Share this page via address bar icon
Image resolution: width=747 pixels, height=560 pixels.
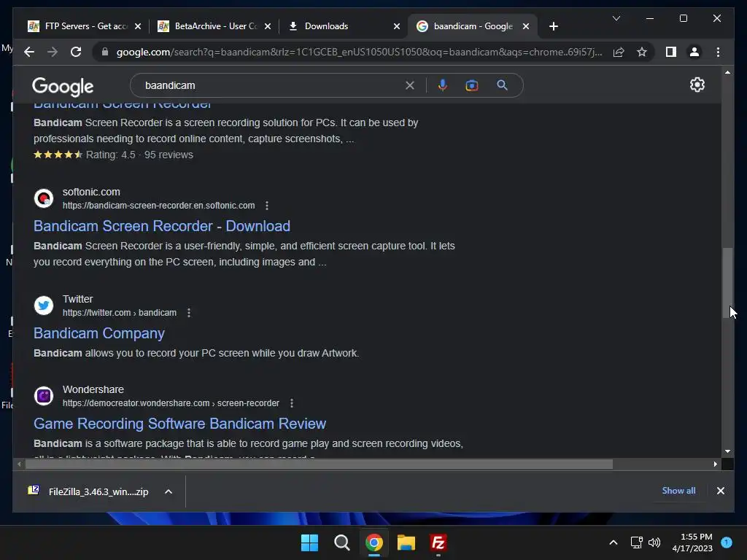point(619,52)
